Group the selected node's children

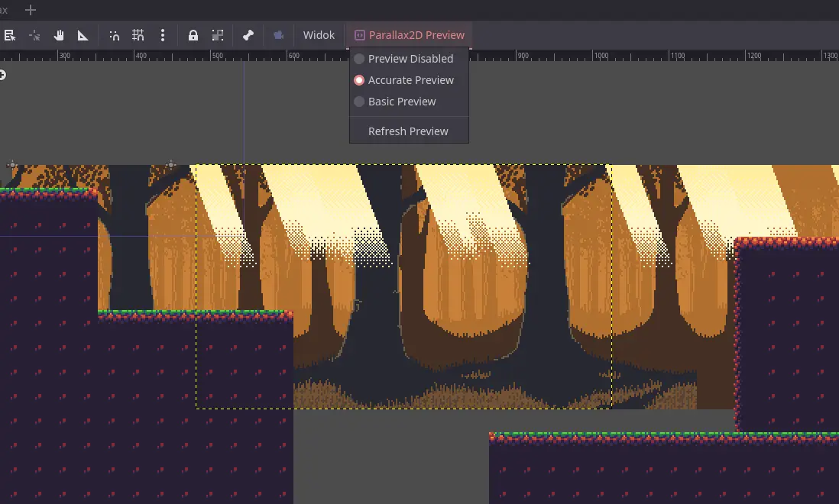[218, 35]
